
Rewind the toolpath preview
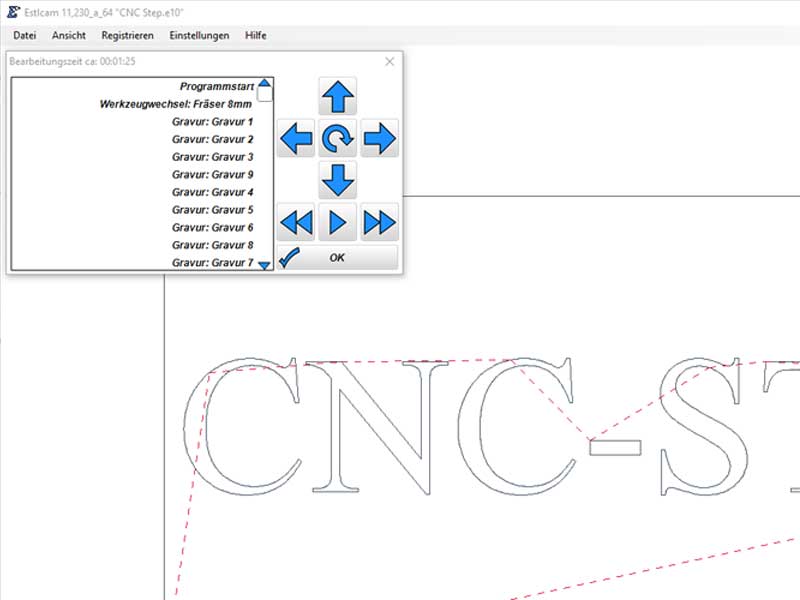[296, 222]
